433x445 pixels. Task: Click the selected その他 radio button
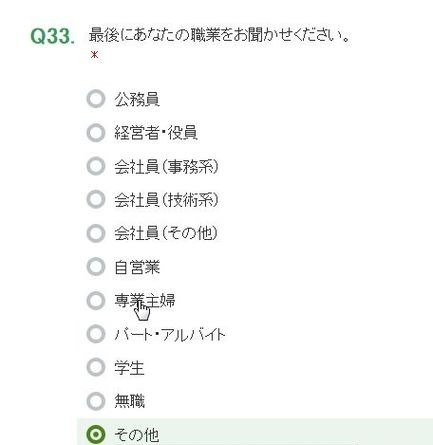pyautogui.click(x=96, y=435)
